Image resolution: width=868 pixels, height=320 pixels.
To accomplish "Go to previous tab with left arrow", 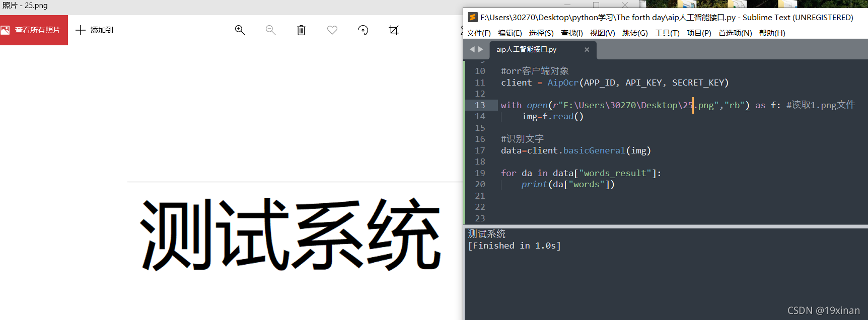I will [x=472, y=49].
